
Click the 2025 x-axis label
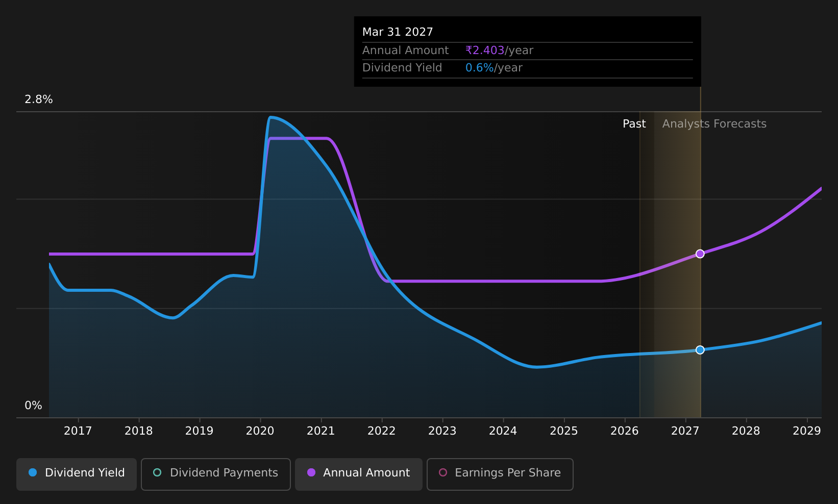(564, 431)
